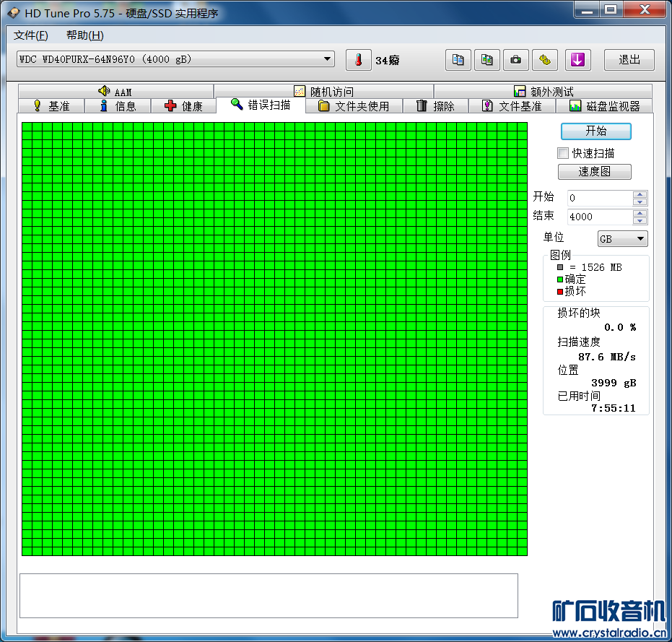Expand the GB unit dropdown
This screenshot has width=672, height=642.
pyautogui.click(x=640, y=238)
